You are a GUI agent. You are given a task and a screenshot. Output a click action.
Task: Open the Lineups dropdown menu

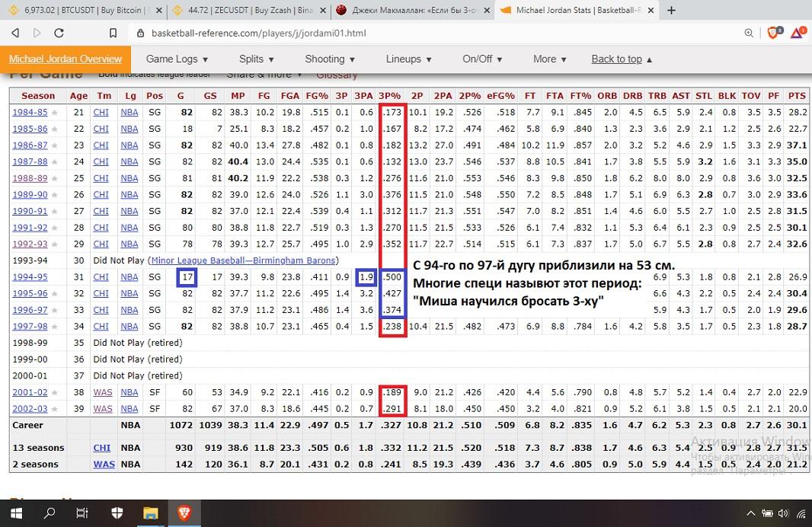(408, 59)
